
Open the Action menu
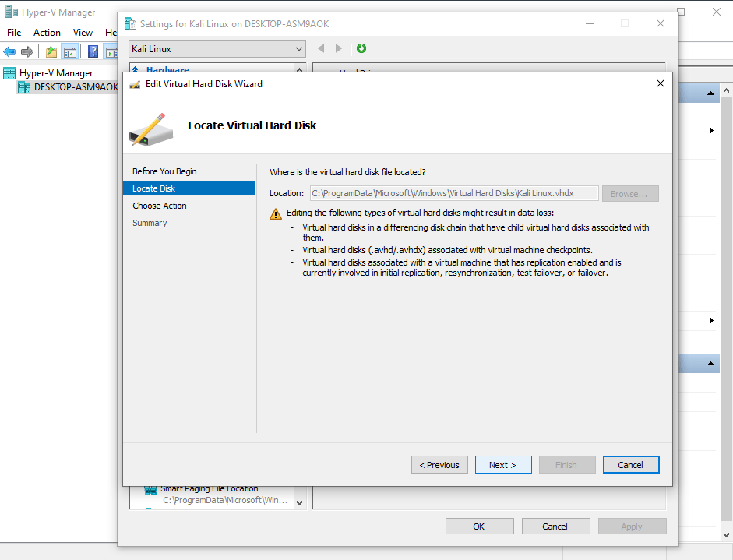pyautogui.click(x=47, y=32)
